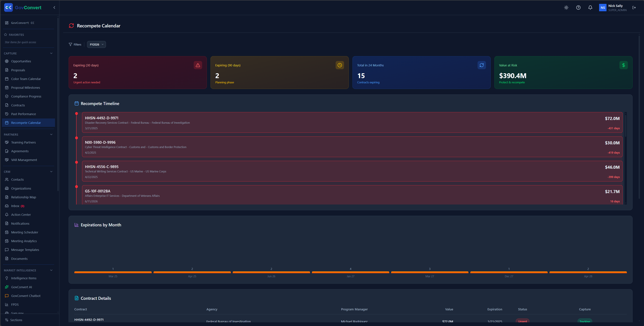Image resolution: width=644 pixels, height=326 pixels.
Task: Click the Documents file icon
Action: pyautogui.click(x=7, y=259)
